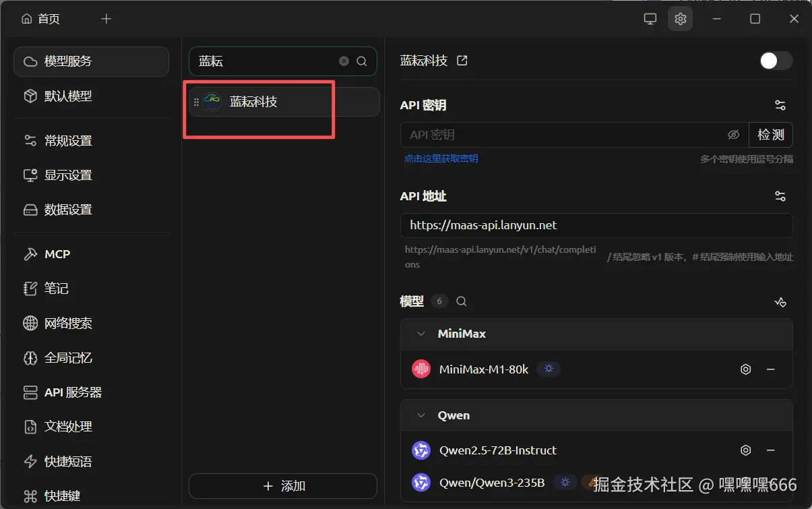Open API 密钥 configuration options icon
Viewport: 812px width, 509px height.
coord(780,105)
